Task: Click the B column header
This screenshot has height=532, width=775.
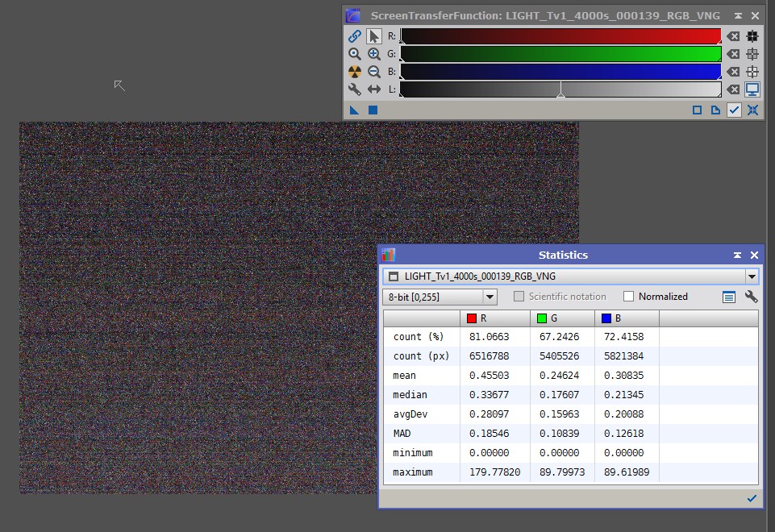Action: pos(627,318)
